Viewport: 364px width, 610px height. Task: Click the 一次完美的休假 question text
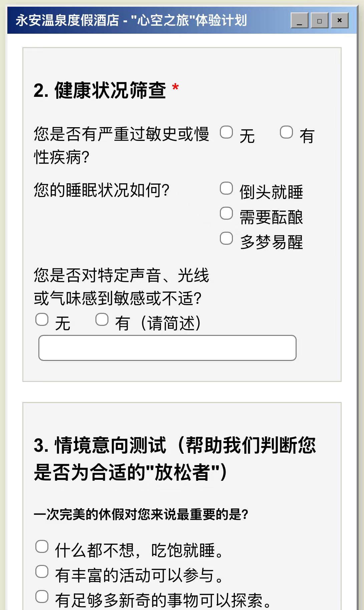coord(141,515)
